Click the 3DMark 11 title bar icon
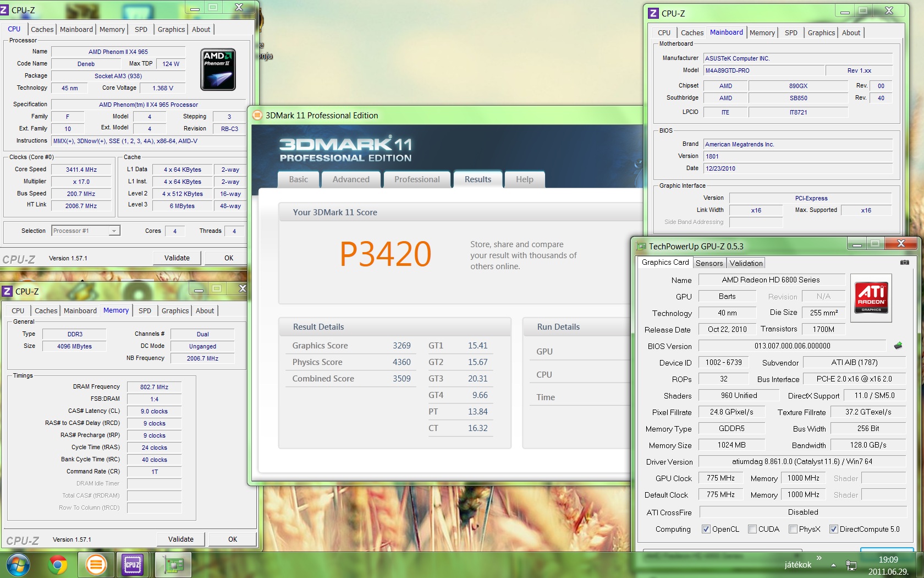The image size is (924, 578). [x=257, y=115]
